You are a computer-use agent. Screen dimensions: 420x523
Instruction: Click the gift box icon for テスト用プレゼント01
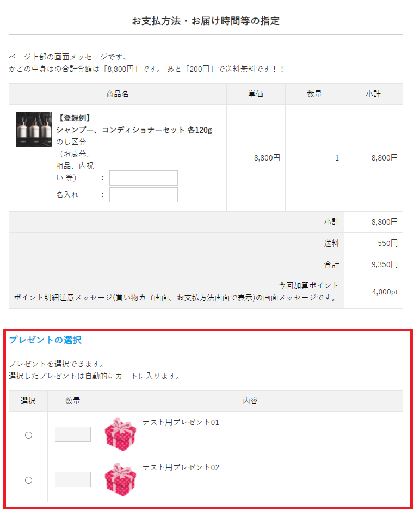(120, 434)
